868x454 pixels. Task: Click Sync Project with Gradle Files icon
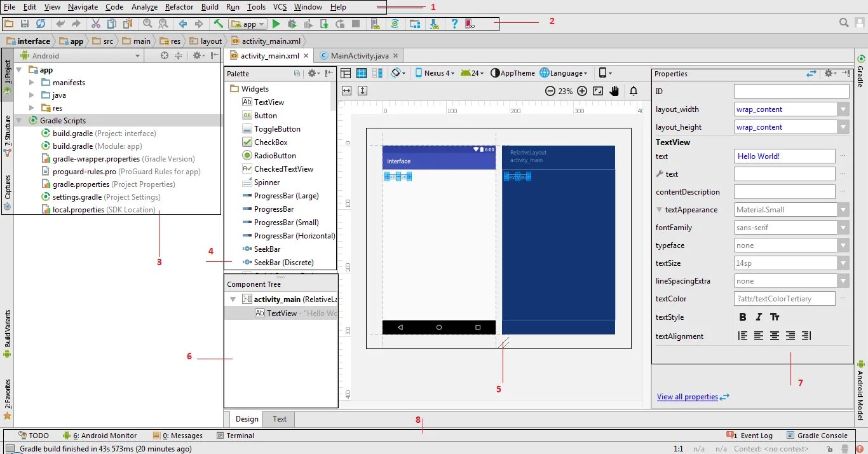pyautogui.click(x=395, y=24)
